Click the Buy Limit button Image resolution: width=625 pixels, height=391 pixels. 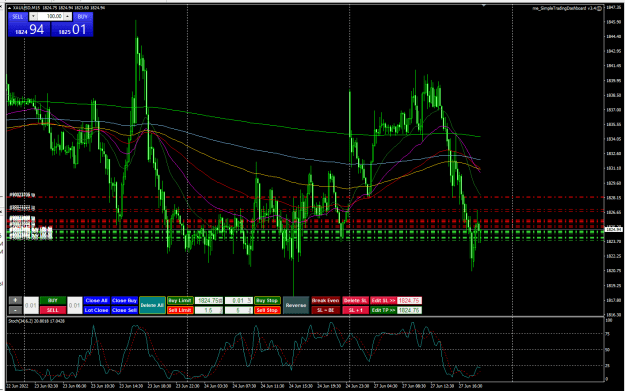180,300
